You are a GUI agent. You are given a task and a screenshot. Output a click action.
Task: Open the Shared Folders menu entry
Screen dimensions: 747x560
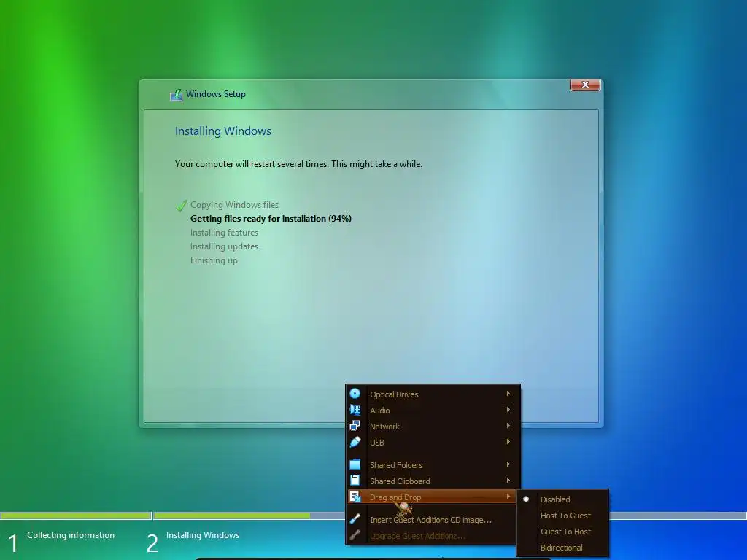[433, 464]
